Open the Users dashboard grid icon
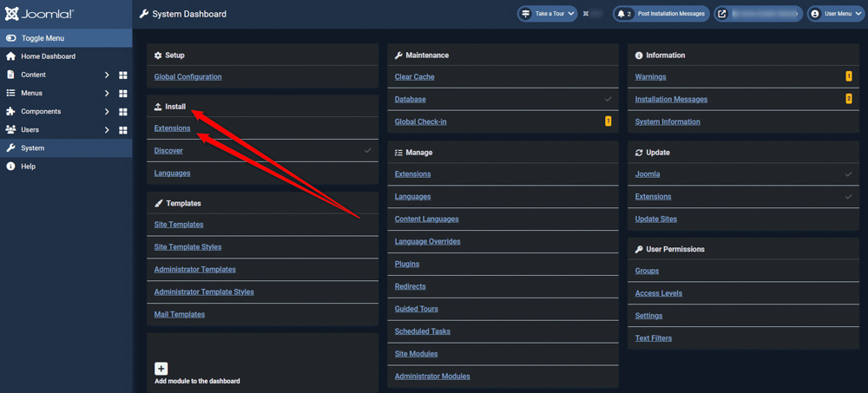 123,129
